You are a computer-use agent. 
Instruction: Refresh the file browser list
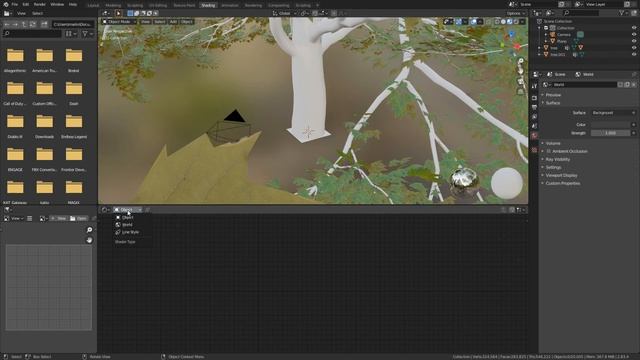pyautogui.click(x=33, y=24)
